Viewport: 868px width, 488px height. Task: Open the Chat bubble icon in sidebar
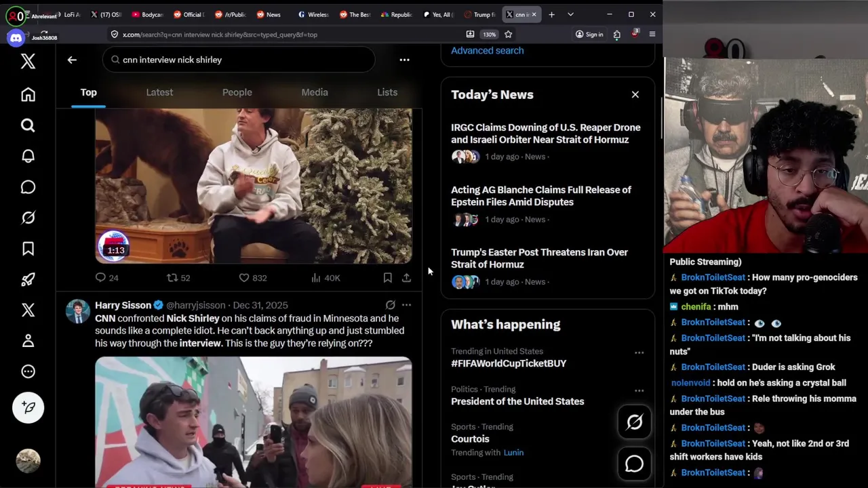[x=28, y=187]
